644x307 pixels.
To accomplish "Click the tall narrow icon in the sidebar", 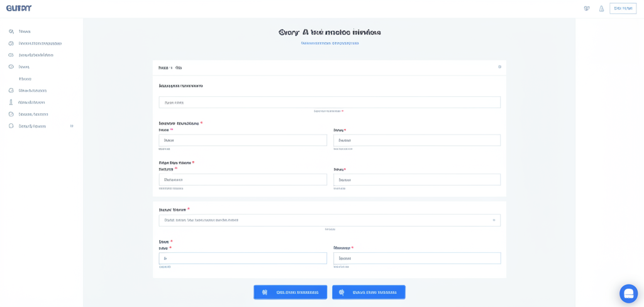I will pyautogui.click(x=11, y=102).
